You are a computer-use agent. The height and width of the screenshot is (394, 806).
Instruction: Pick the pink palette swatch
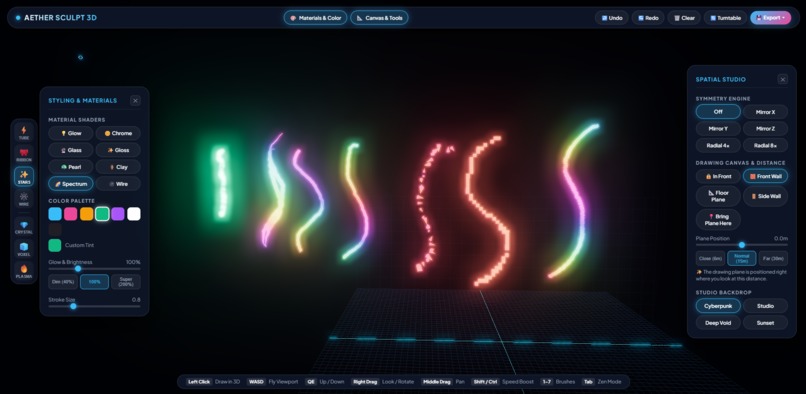click(71, 214)
